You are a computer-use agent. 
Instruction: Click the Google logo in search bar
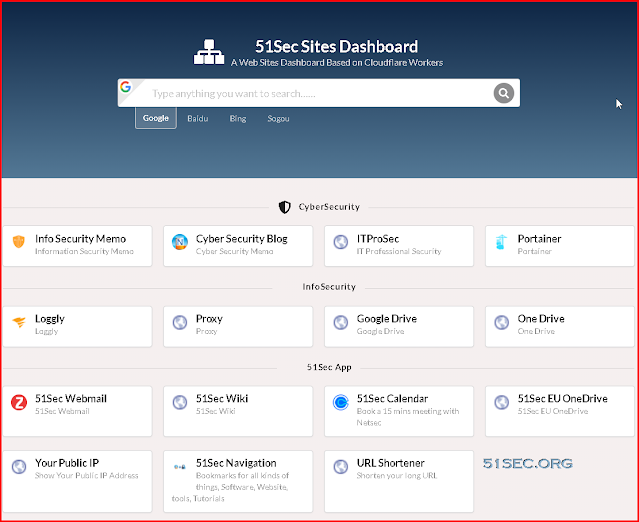[x=126, y=87]
